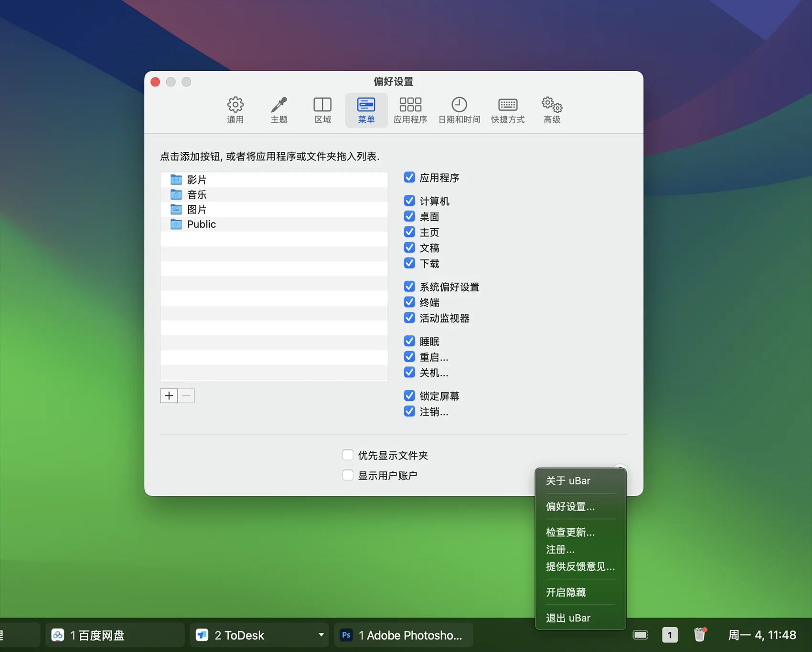Choose 关于 uBar from context menu
Image resolution: width=812 pixels, height=652 pixels.
[580, 481]
